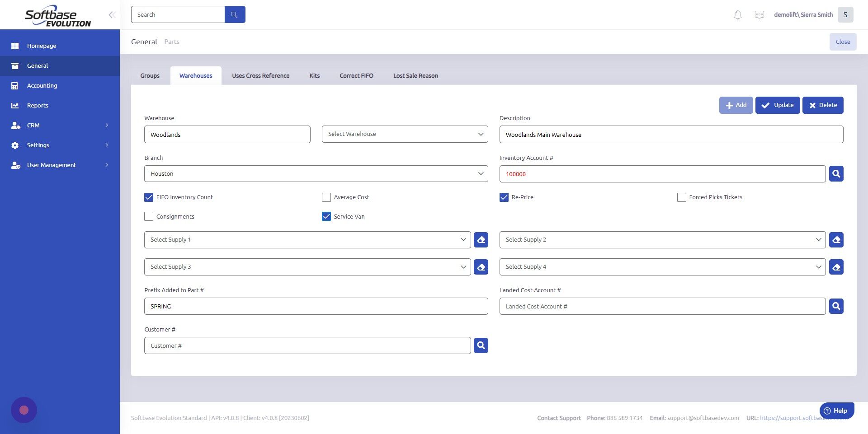868x434 pixels.
Task: Click the chat messages icon in header
Action: tap(760, 14)
